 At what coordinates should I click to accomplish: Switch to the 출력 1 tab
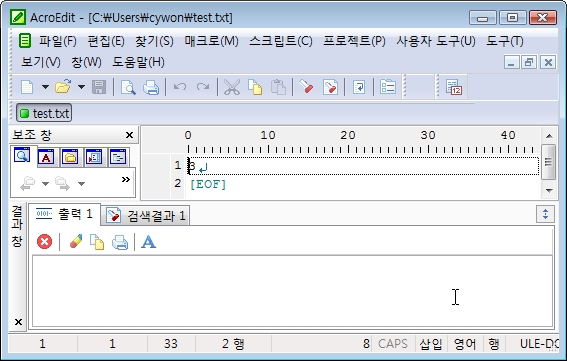click(65, 215)
